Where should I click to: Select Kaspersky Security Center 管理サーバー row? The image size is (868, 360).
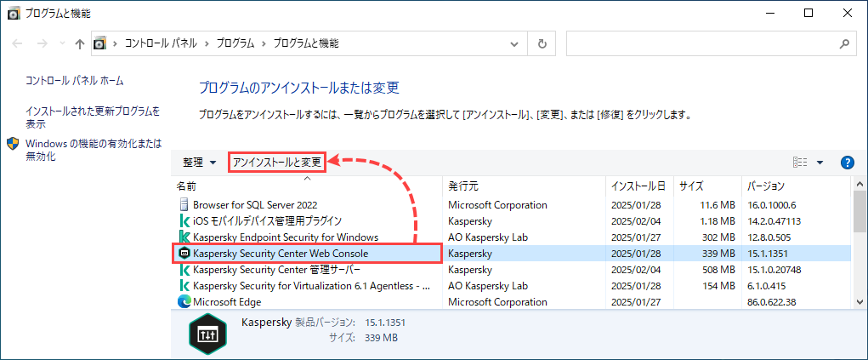(x=512, y=270)
